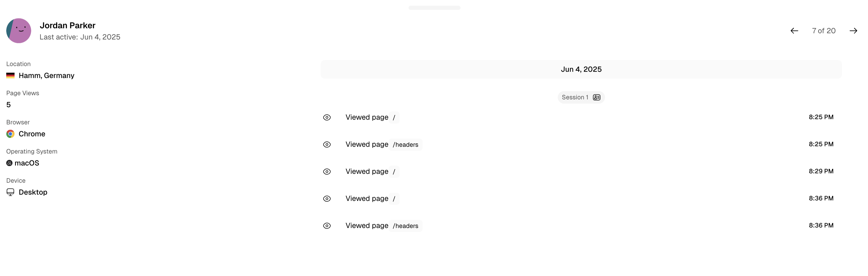Click the Chrome browser icon
Screen dimensions: 868x276
(x=10, y=134)
